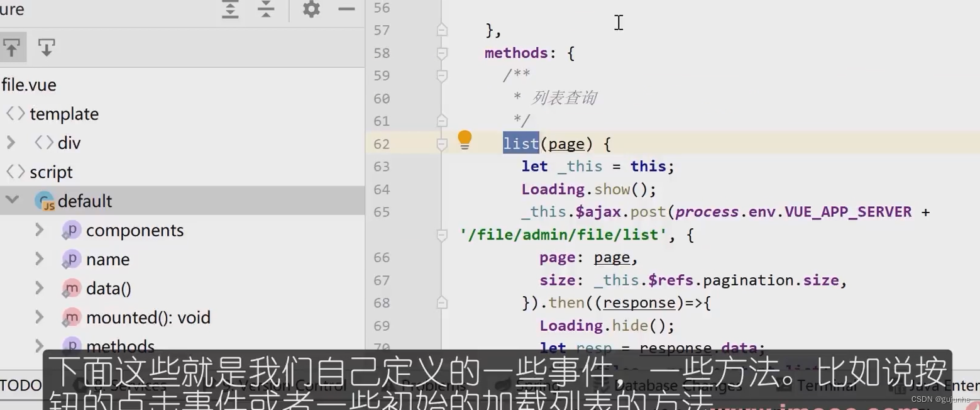Select the script item in structure tree
The image size is (980, 410).
pos(51,172)
